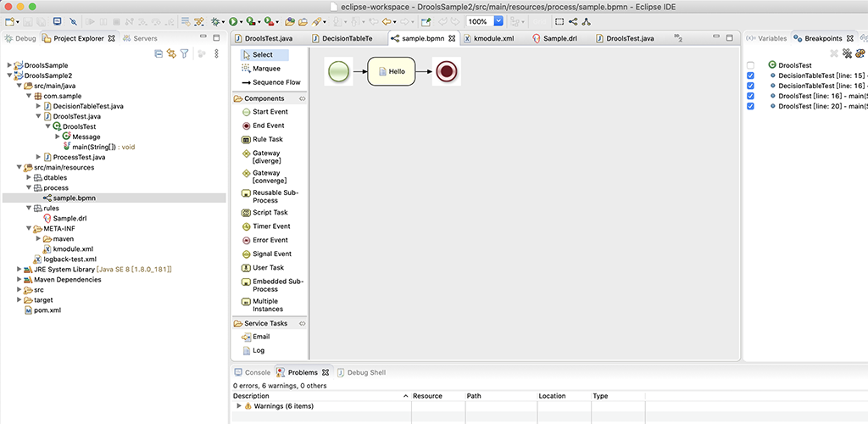Expand the dtables folder
Viewport: 868px width, 424px height.
(29, 178)
